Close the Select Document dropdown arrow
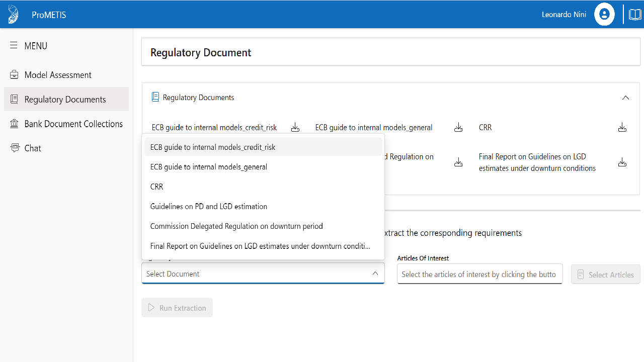Image resolution: width=644 pixels, height=362 pixels. (375, 274)
